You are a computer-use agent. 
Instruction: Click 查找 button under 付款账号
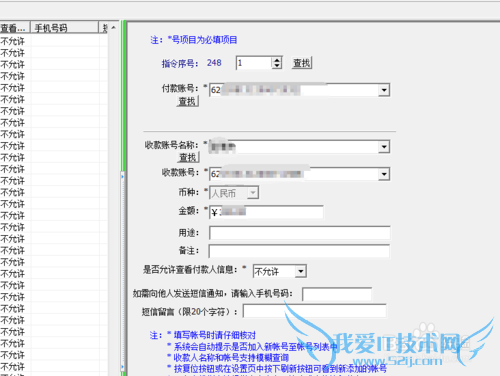click(x=188, y=101)
